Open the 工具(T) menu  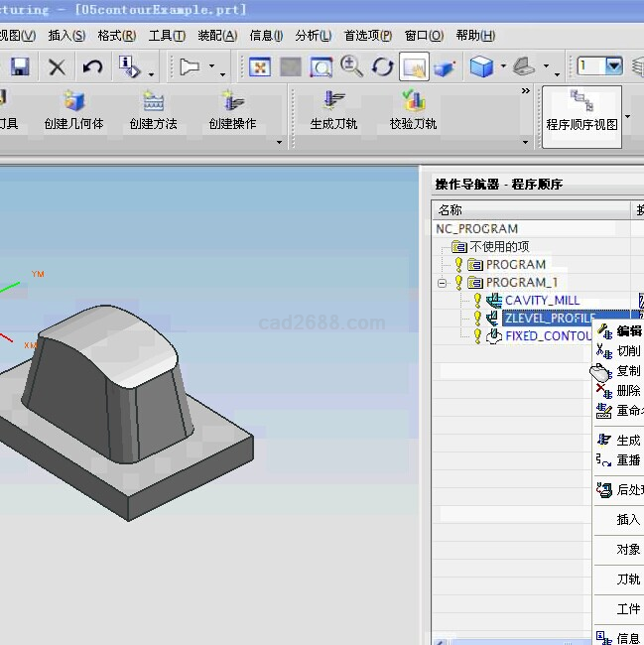coord(167,36)
